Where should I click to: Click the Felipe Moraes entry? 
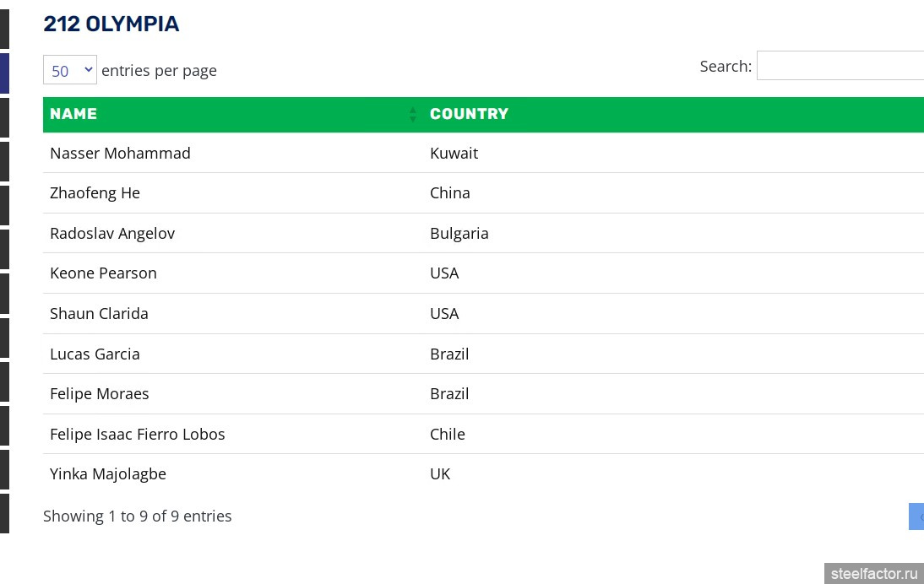point(99,394)
